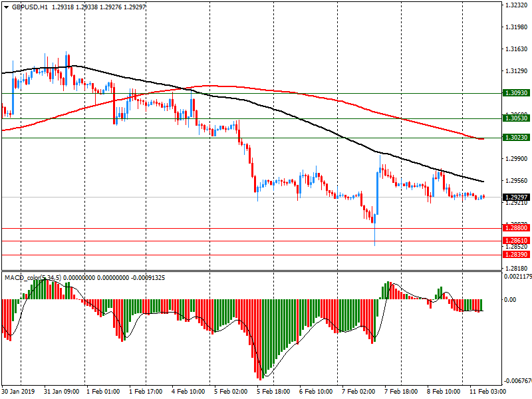The width and height of the screenshot is (532, 399).
Task: Open the chart menu triangle beside GBPUSD,H1
Action: [x=5, y=7]
